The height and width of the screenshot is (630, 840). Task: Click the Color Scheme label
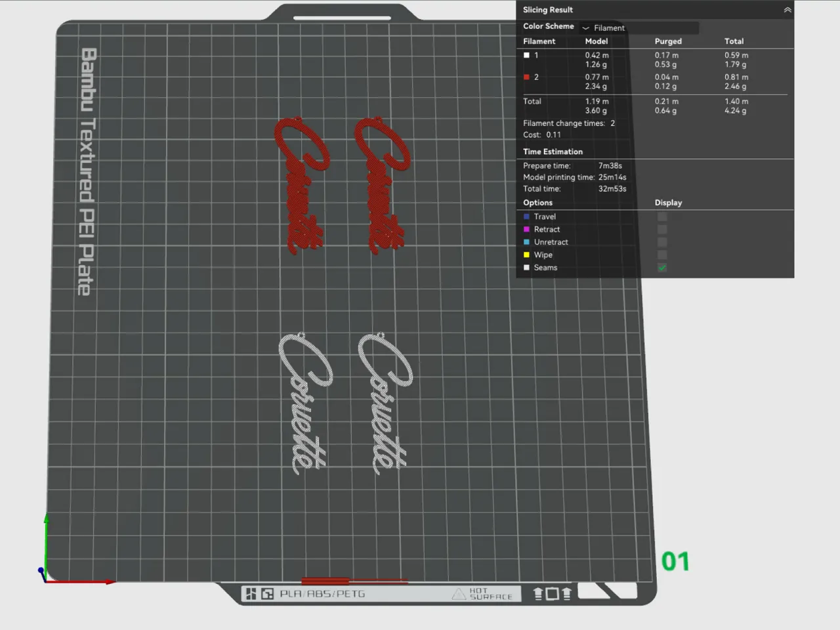click(549, 26)
